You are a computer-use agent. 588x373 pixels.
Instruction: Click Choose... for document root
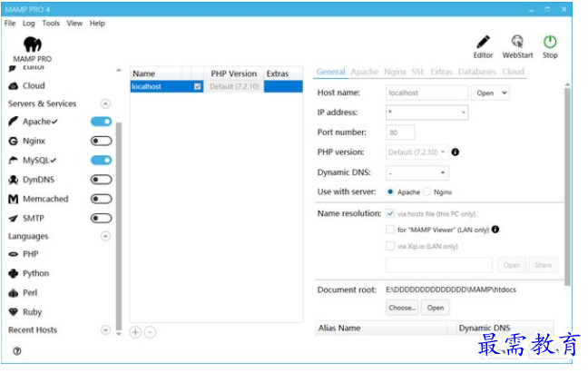coord(402,308)
